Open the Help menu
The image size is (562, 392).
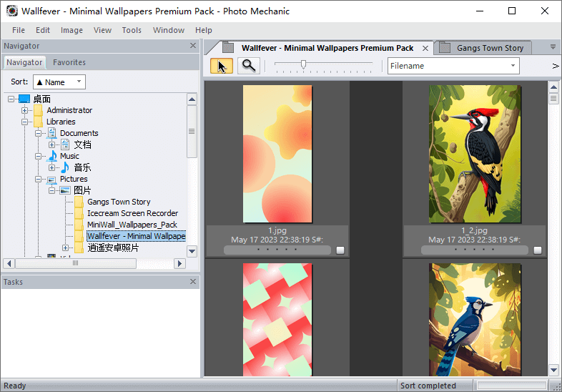(204, 30)
